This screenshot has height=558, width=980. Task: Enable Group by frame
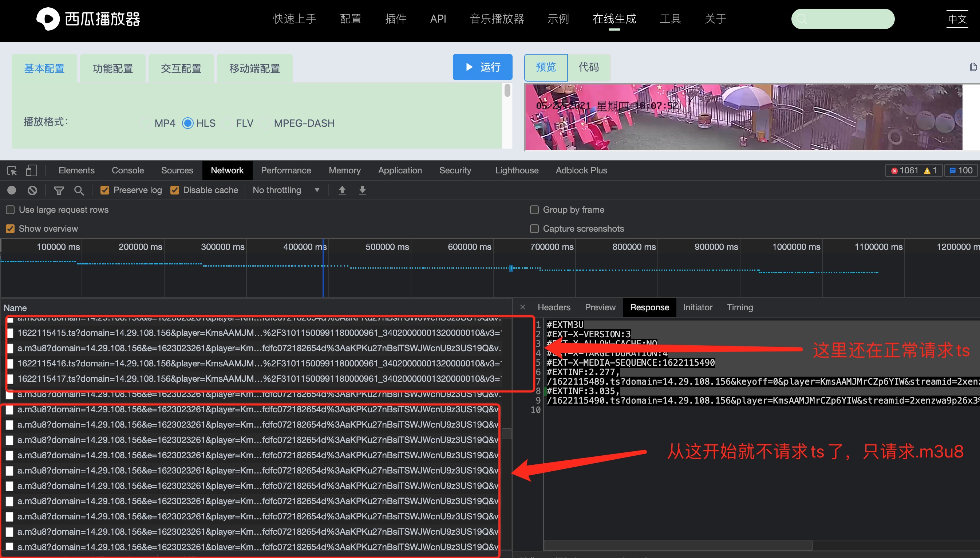(x=534, y=210)
